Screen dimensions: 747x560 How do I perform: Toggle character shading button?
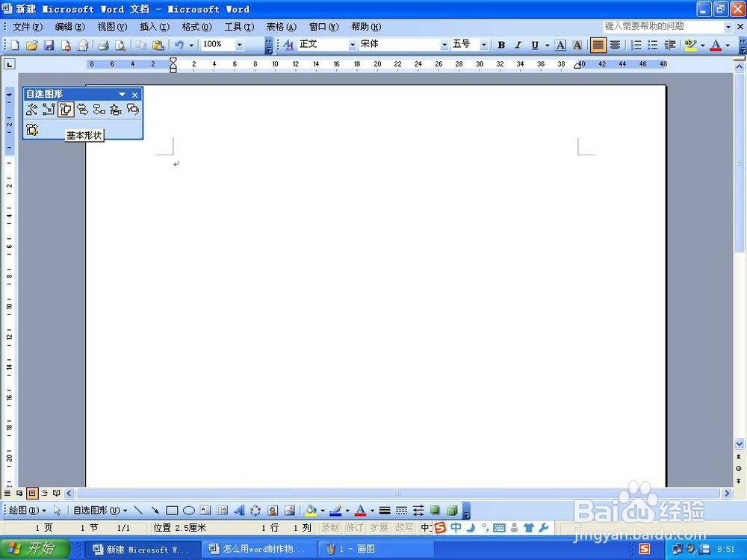tap(577, 46)
